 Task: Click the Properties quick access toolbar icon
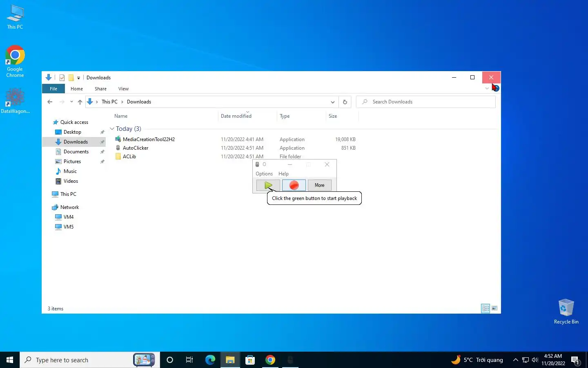[62, 78]
